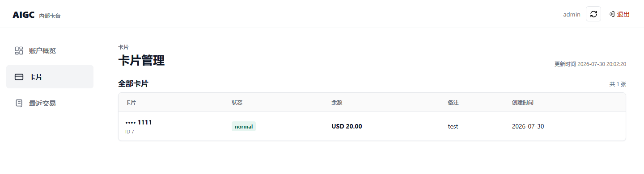Click the refresh icon button
The width and height of the screenshot is (644, 174).
pyautogui.click(x=593, y=14)
